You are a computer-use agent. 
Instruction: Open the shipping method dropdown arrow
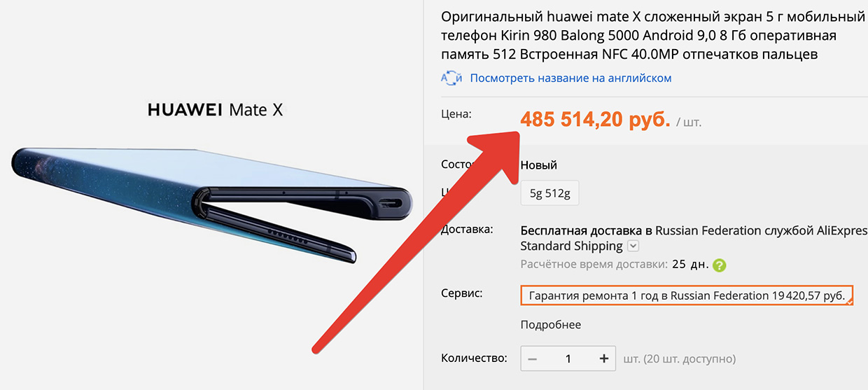(633, 246)
